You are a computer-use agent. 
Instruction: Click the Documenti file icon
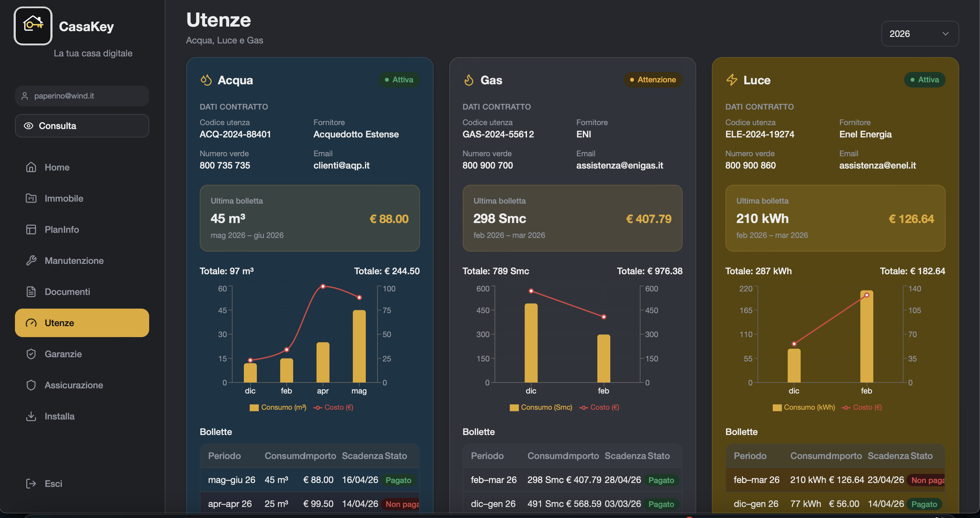(31, 292)
